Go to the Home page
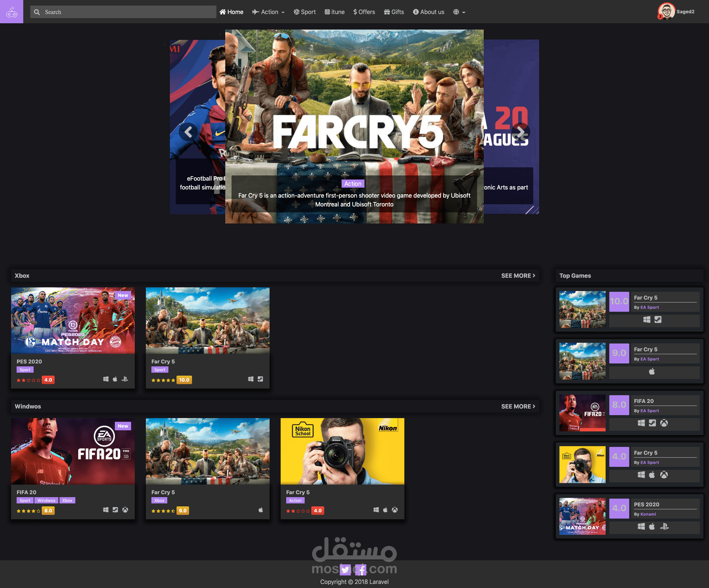The image size is (709, 588). 232,12
